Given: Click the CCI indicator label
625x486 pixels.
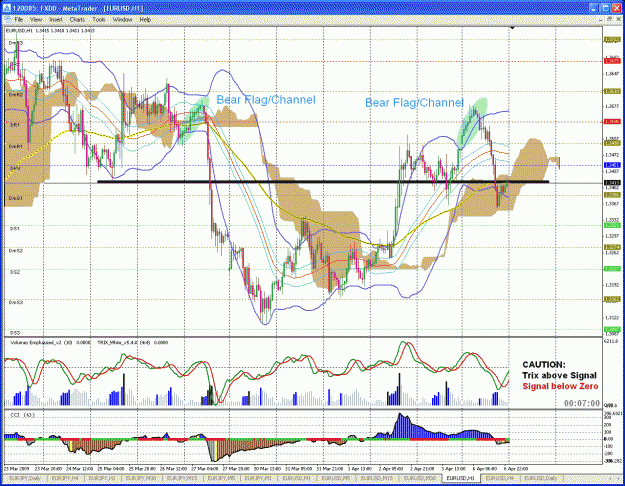Looking at the screenshot, I should [22, 415].
